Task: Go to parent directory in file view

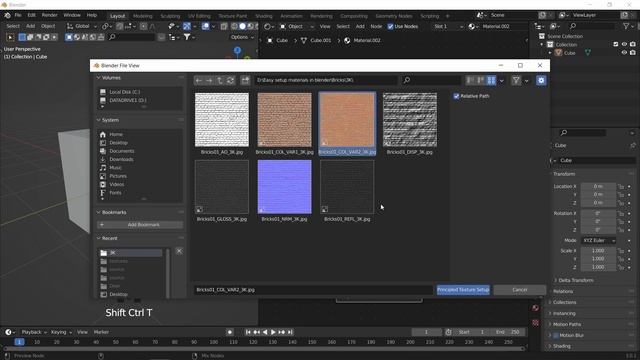Action: coord(220,80)
